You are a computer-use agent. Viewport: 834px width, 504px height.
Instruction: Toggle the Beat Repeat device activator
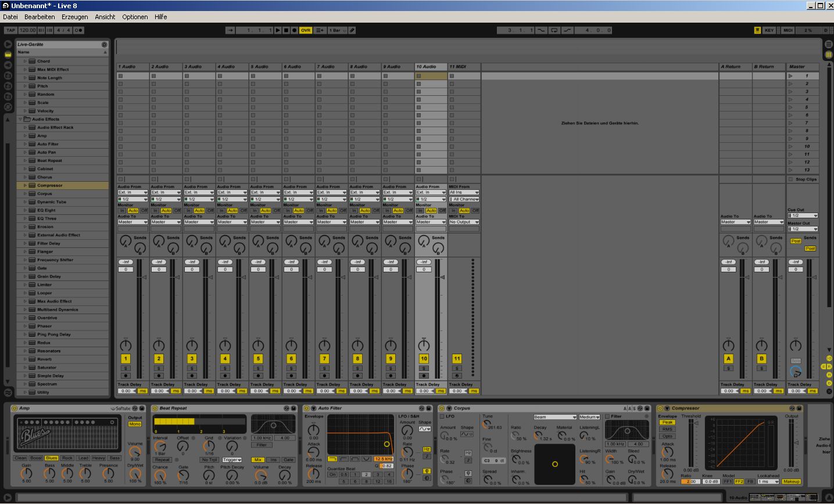pyautogui.click(x=155, y=408)
